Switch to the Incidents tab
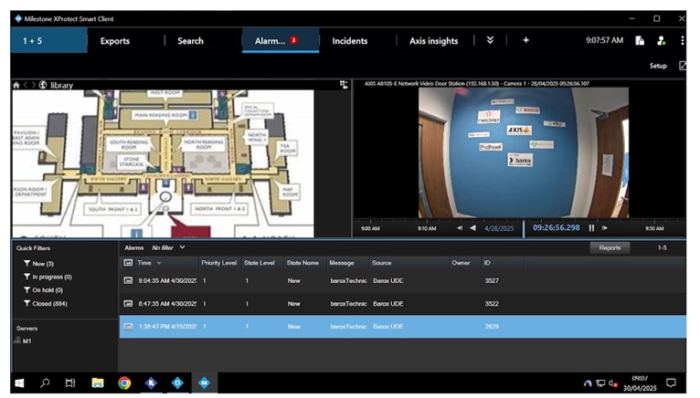The width and height of the screenshot is (700, 398). click(350, 41)
